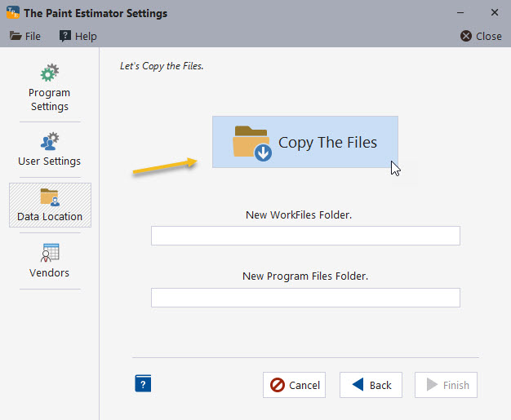Screen dimensions: 511x420
Task: Click the Copy The Files button
Action: click(x=305, y=142)
